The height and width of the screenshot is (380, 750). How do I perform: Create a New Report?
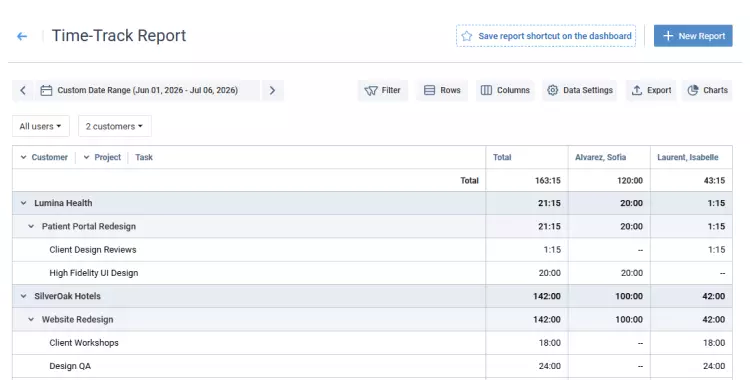pos(693,36)
